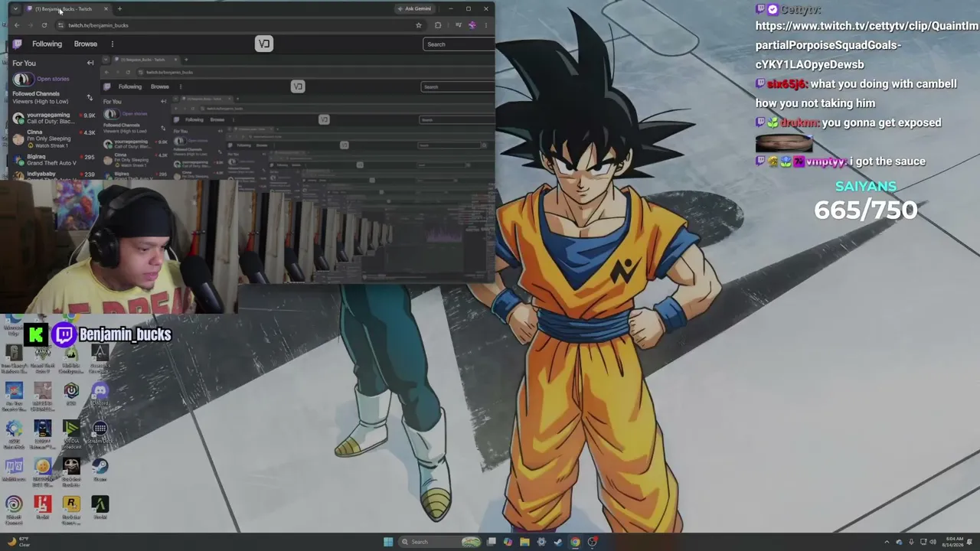Sort followed channels by viewers
980x551 pixels.
pos(90,97)
